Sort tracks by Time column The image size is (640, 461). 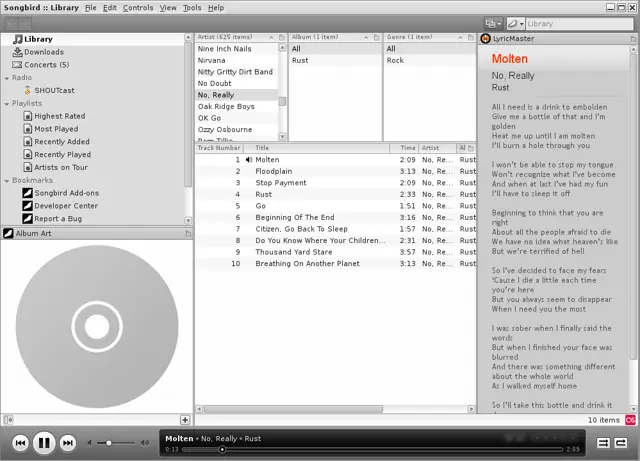(404, 148)
